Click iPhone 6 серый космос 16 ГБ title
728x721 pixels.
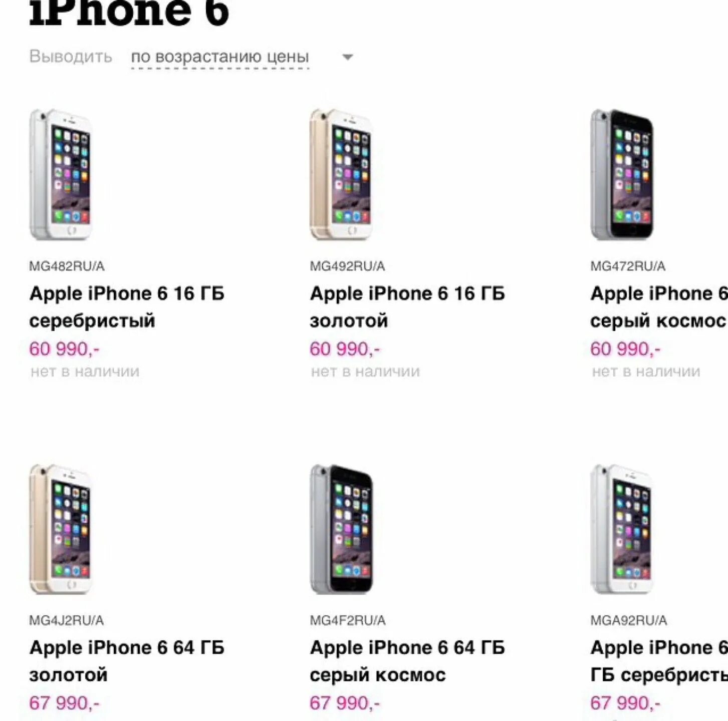[659, 307]
